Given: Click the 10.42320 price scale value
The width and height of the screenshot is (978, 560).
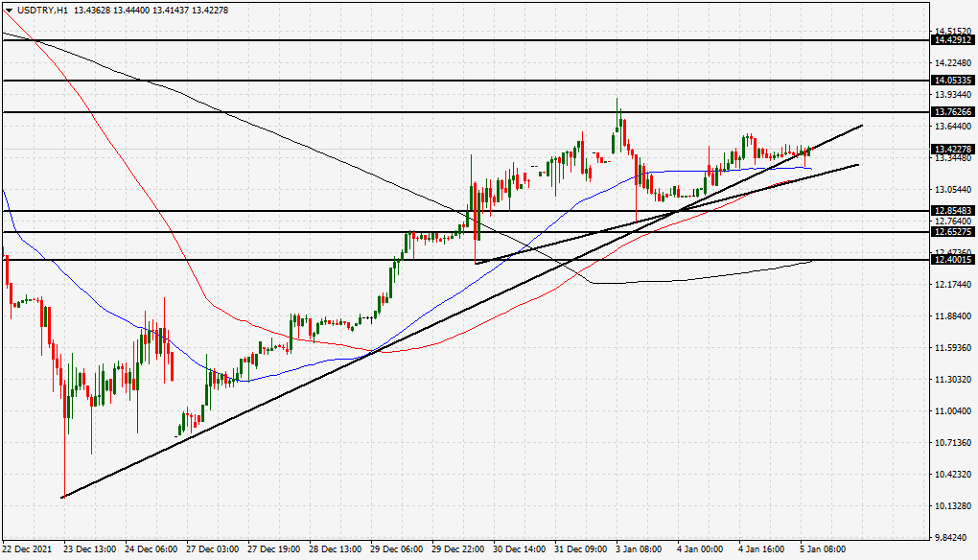Looking at the screenshot, I should pos(953,474).
